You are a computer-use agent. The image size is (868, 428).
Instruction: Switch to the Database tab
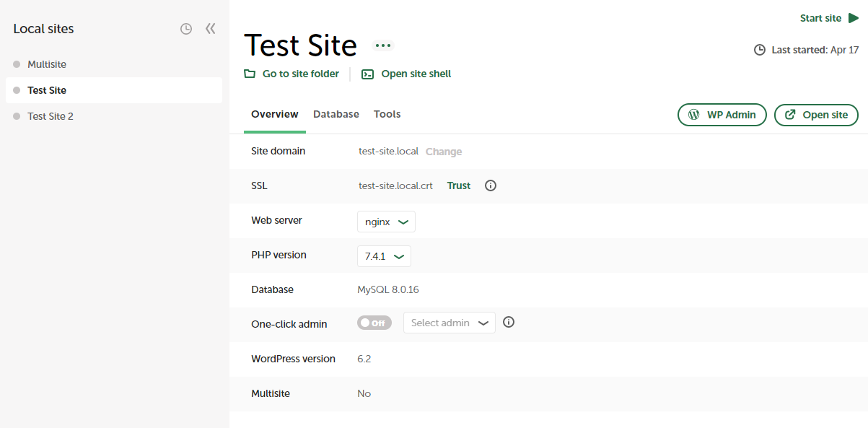tap(336, 114)
